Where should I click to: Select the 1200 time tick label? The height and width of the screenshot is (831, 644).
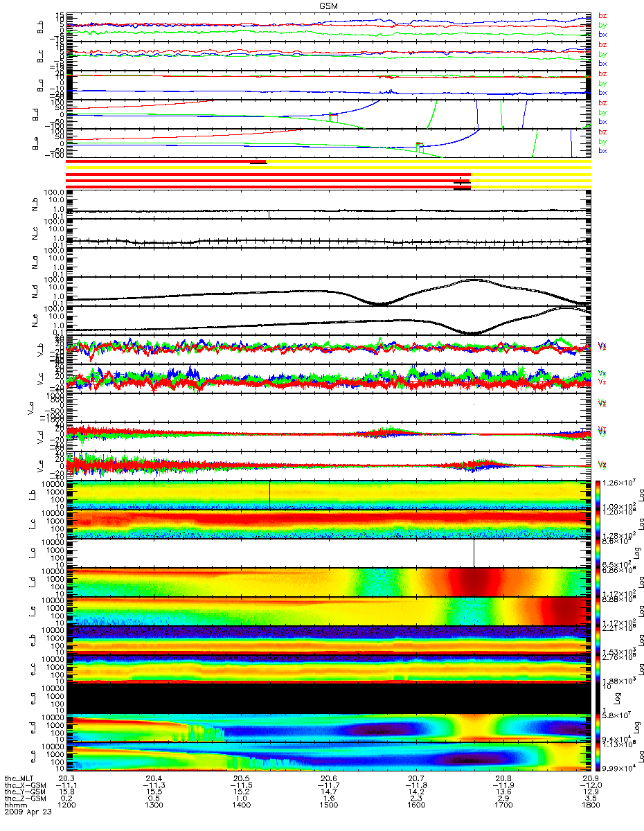tap(66, 805)
